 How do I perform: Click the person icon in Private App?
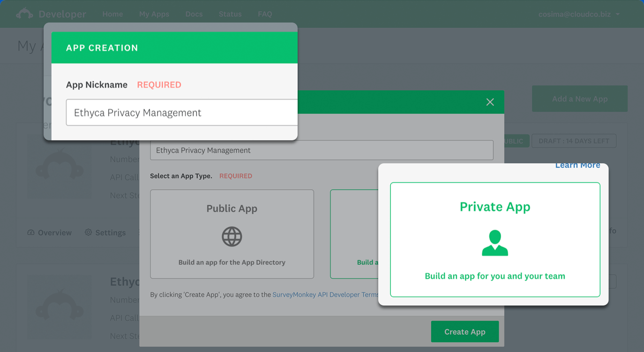tap(495, 243)
